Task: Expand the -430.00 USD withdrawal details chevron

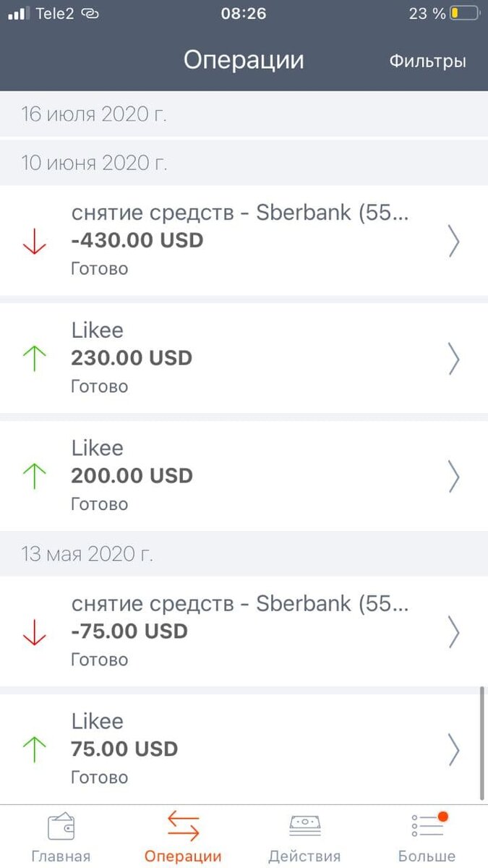Action: pos(454,242)
